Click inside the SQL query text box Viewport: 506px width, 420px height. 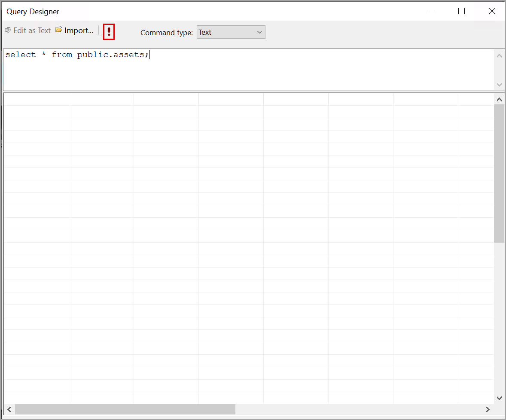(249, 70)
